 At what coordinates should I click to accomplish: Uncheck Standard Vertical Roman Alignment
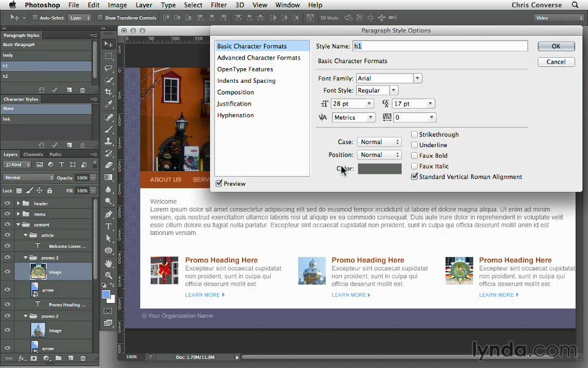[415, 177]
